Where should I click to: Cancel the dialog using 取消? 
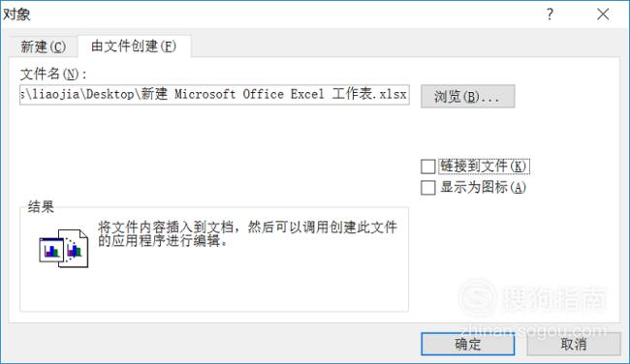point(574,344)
